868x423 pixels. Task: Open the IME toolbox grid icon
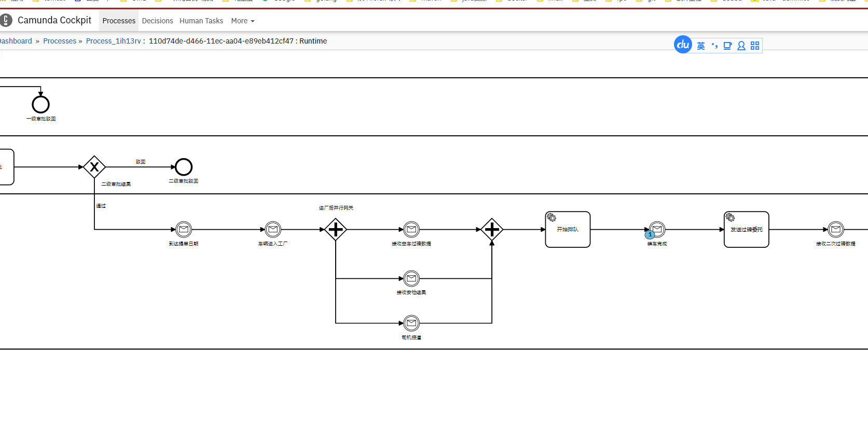755,46
